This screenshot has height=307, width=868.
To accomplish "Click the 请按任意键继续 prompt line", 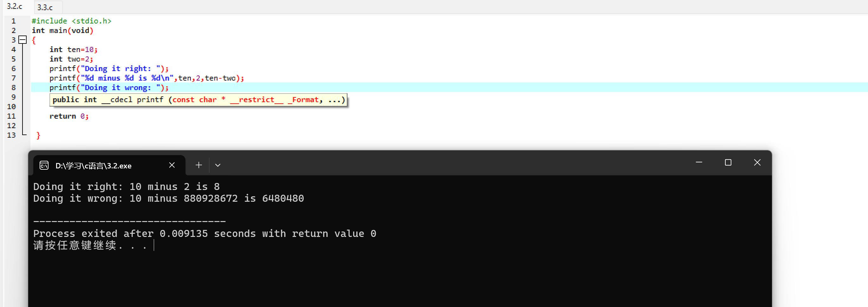I will point(90,245).
